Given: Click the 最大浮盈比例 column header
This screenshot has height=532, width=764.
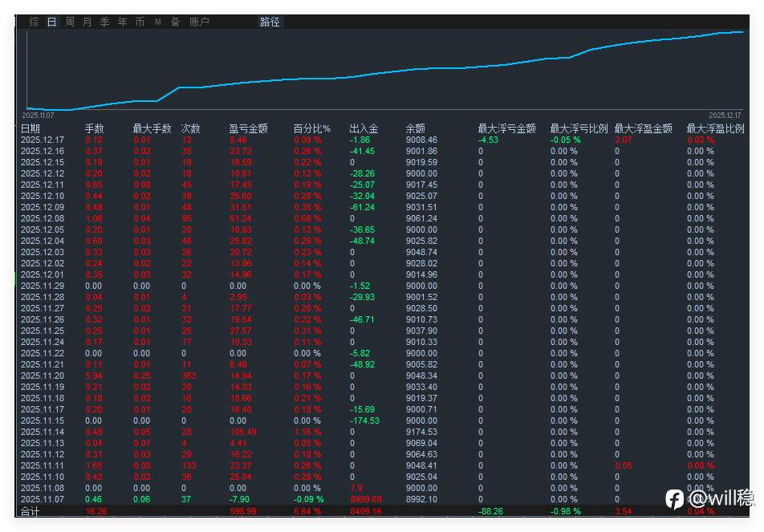Looking at the screenshot, I should 715,128.
